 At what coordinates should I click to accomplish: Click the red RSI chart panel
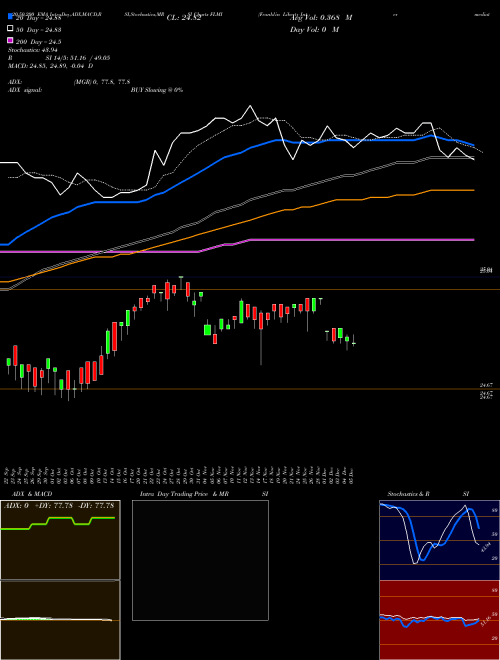(439, 620)
